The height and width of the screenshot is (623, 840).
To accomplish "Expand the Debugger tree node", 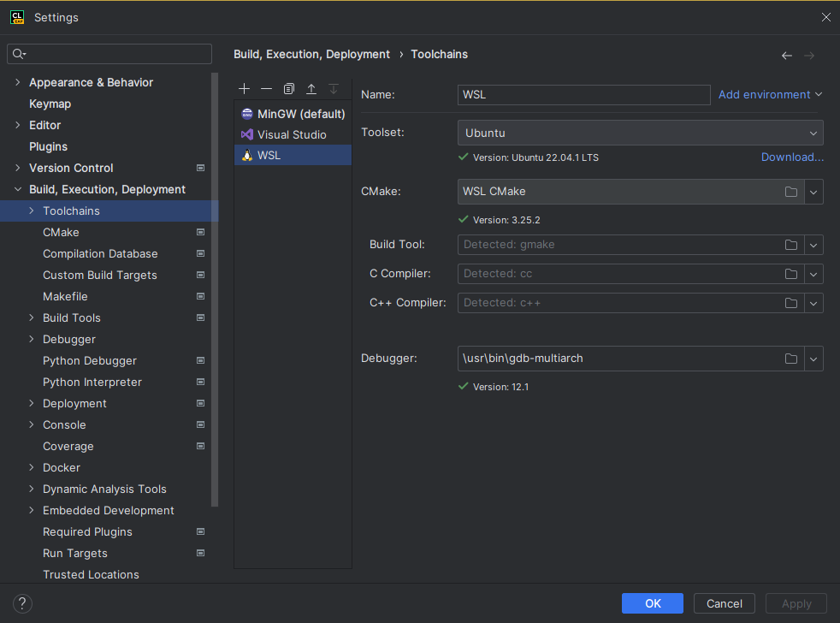I will [x=31, y=340].
